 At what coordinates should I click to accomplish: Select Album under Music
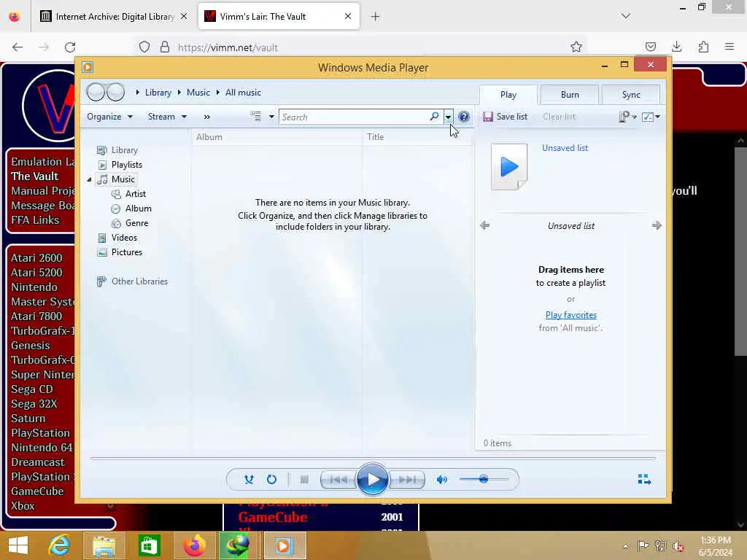(x=138, y=209)
